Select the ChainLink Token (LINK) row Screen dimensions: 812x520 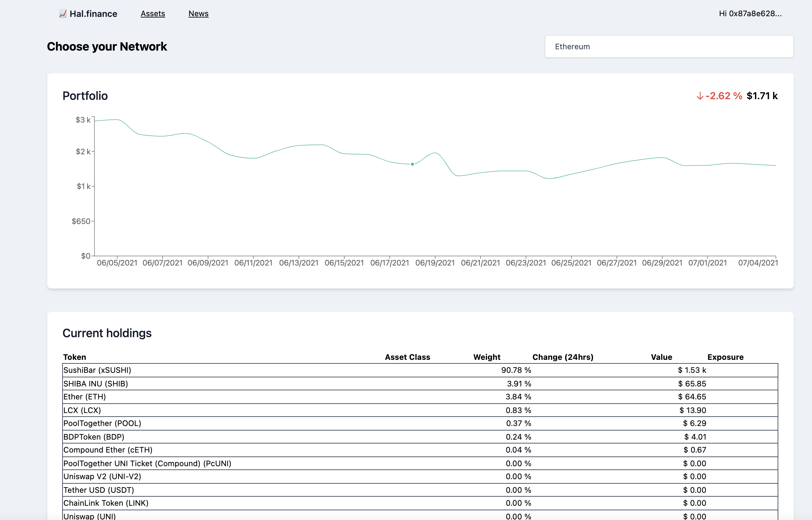(420, 503)
